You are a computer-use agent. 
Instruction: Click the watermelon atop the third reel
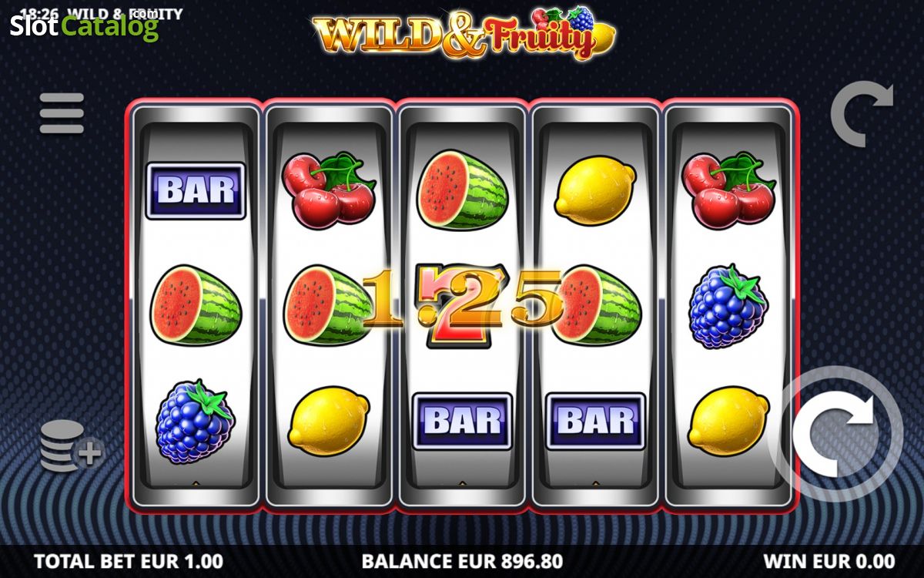[x=463, y=190]
